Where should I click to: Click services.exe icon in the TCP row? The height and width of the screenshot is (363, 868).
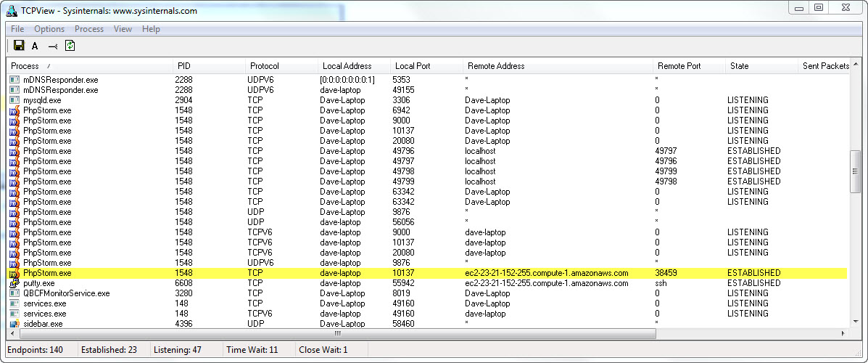point(15,303)
